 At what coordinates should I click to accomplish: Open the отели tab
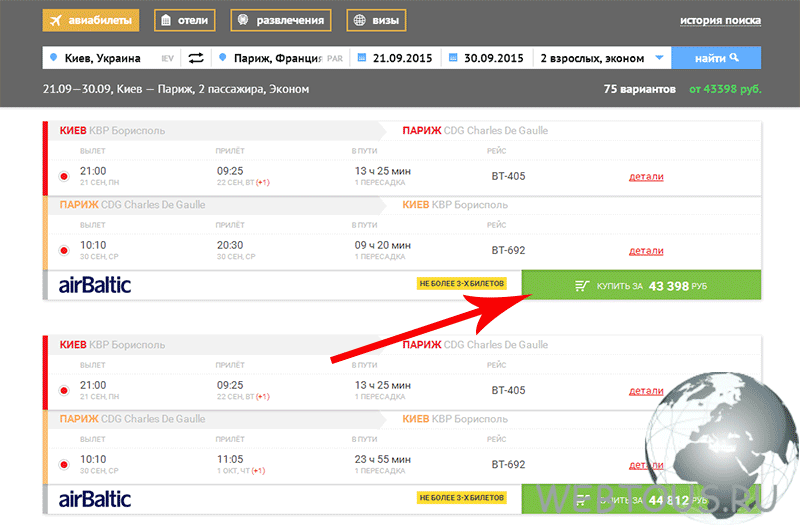point(185,20)
